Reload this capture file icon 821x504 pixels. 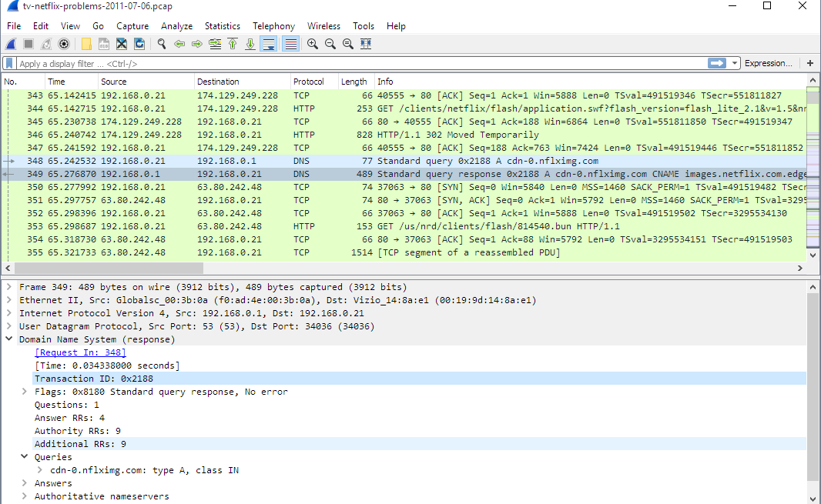click(139, 44)
